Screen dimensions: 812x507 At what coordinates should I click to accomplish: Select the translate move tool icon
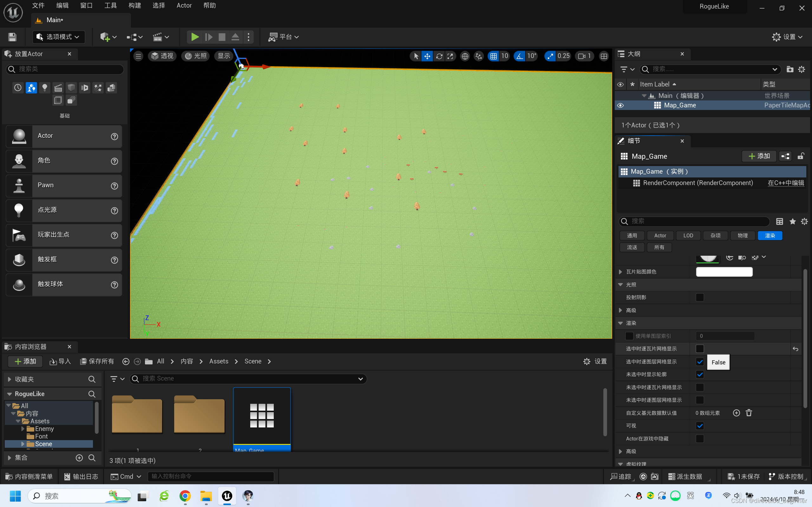pos(427,56)
